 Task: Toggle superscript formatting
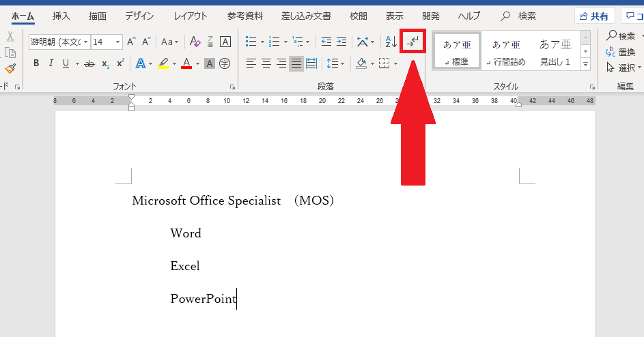[120, 63]
